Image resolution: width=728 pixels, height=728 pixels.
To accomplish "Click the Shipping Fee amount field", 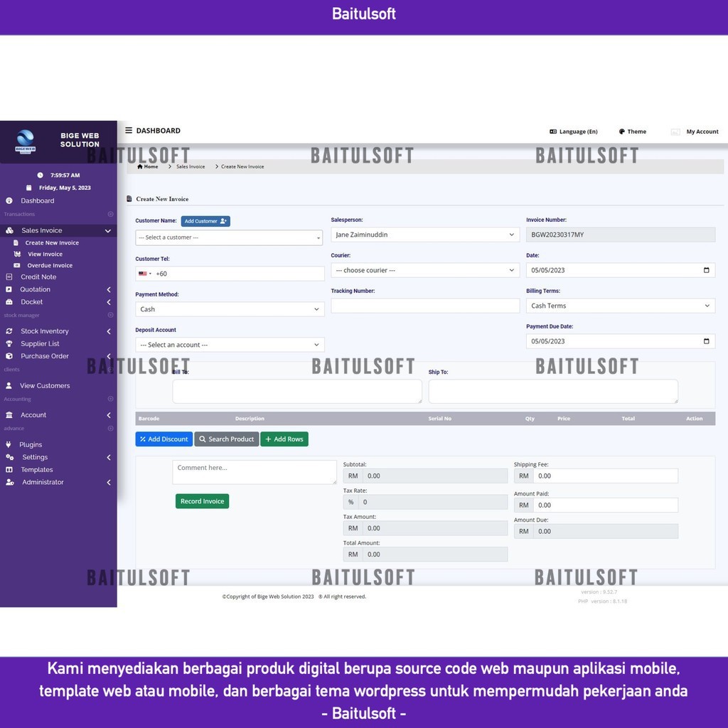I will [x=605, y=476].
